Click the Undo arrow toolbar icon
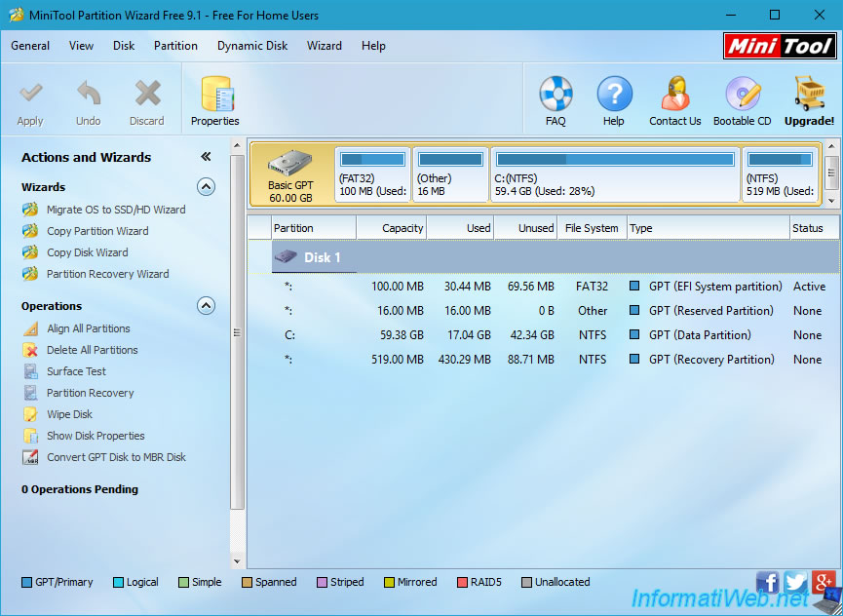The width and height of the screenshot is (843, 616). tap(89, 95)
